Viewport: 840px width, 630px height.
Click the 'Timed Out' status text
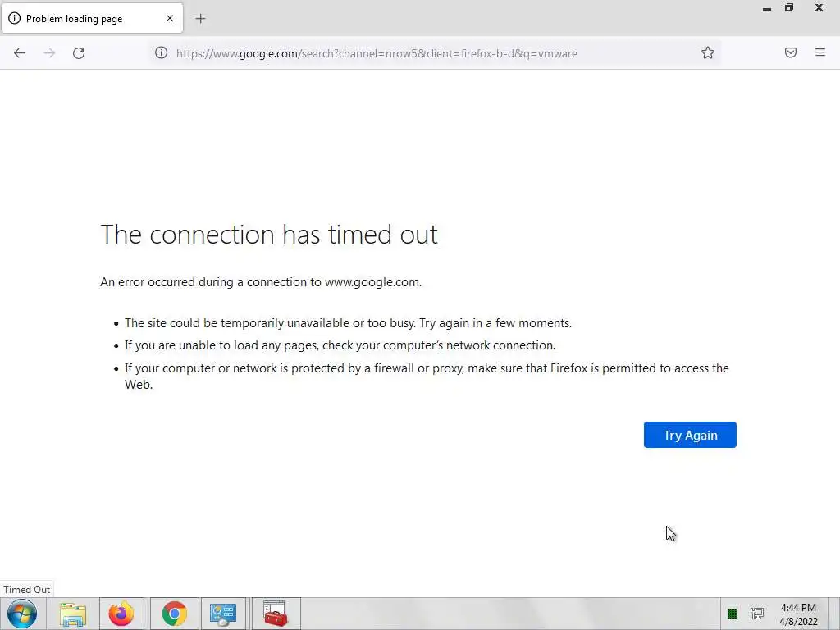[27, 589]
